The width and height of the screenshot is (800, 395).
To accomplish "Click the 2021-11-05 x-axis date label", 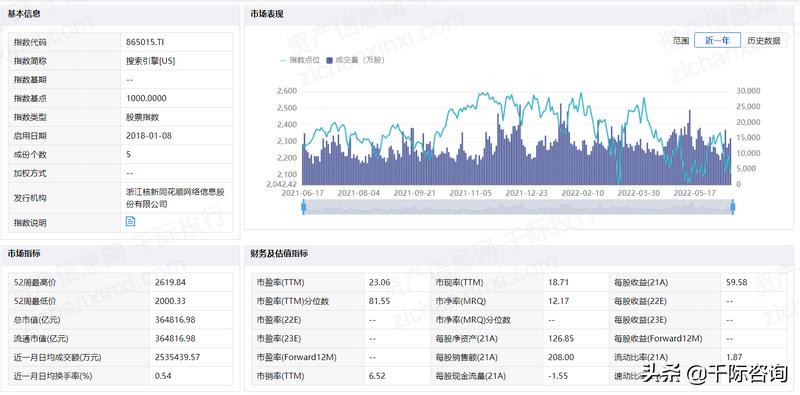I will [x=470, y=193].
